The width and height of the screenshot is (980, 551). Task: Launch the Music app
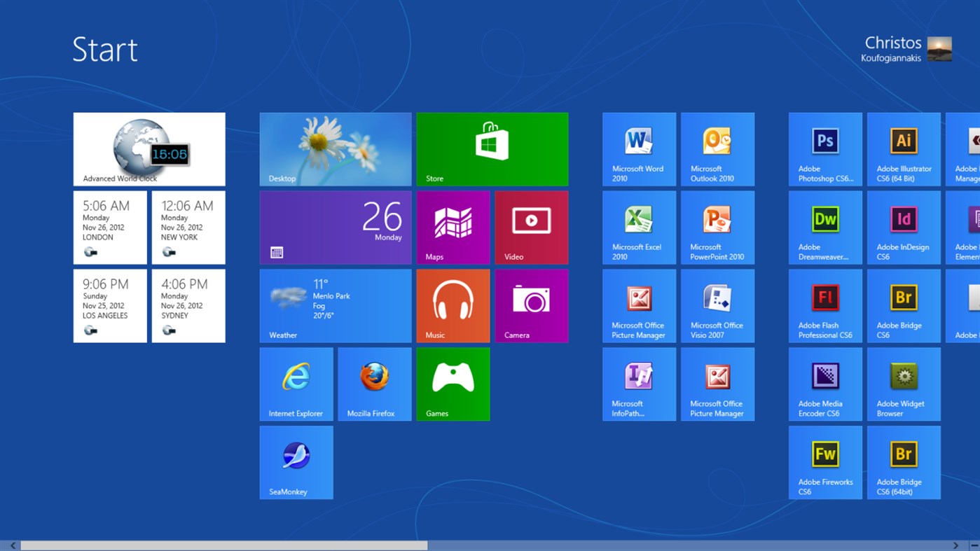coord(453,305)
